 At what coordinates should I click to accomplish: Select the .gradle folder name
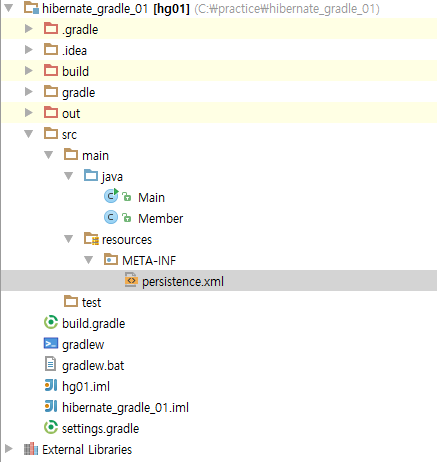tap(80, 30)
